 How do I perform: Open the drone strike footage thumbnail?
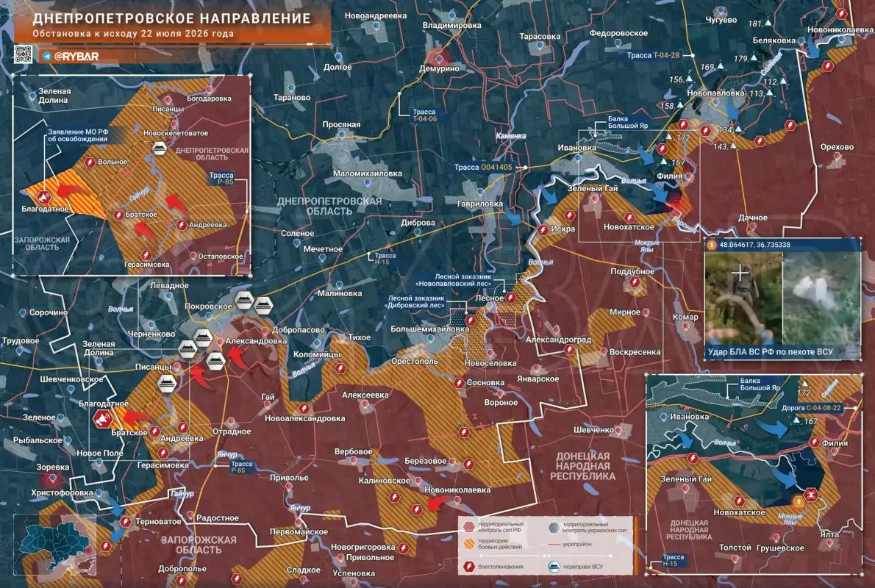pyautogui.click(x=782, y=299)
